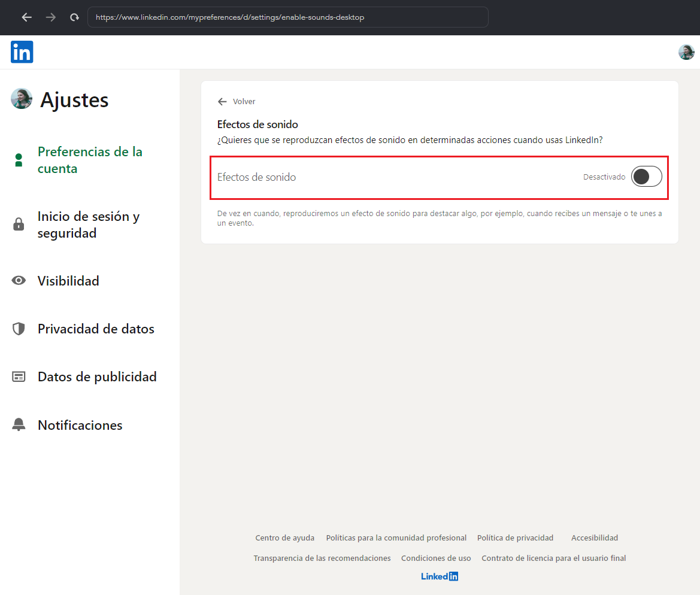Click the lock icon for Inicio de sesión

(x=19, y=224)
